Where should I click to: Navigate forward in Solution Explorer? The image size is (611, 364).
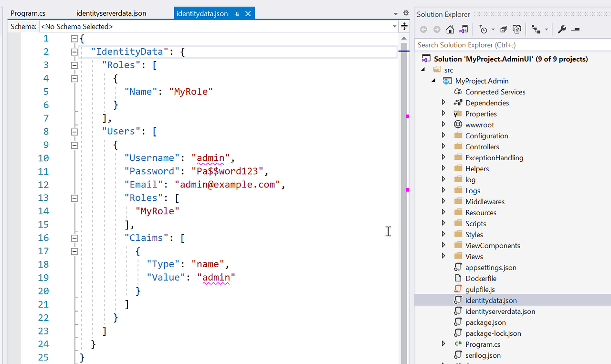[x=436, y=29]
